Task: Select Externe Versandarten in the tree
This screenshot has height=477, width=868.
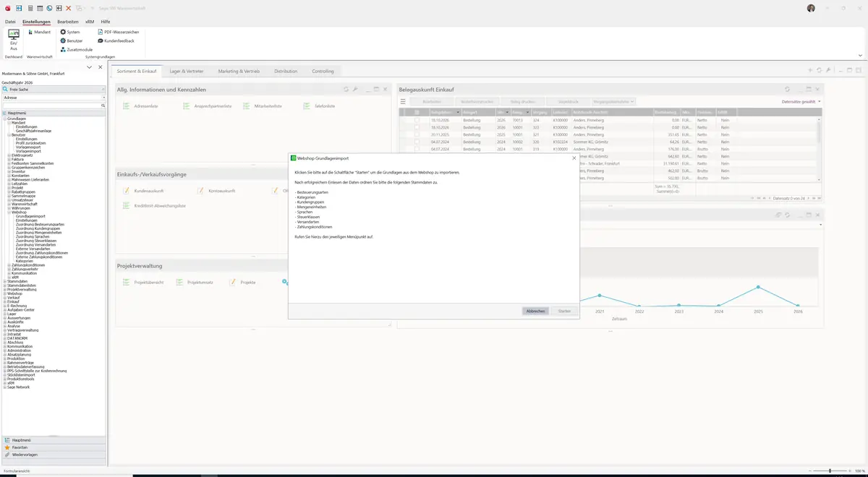Action: [34, 249]
